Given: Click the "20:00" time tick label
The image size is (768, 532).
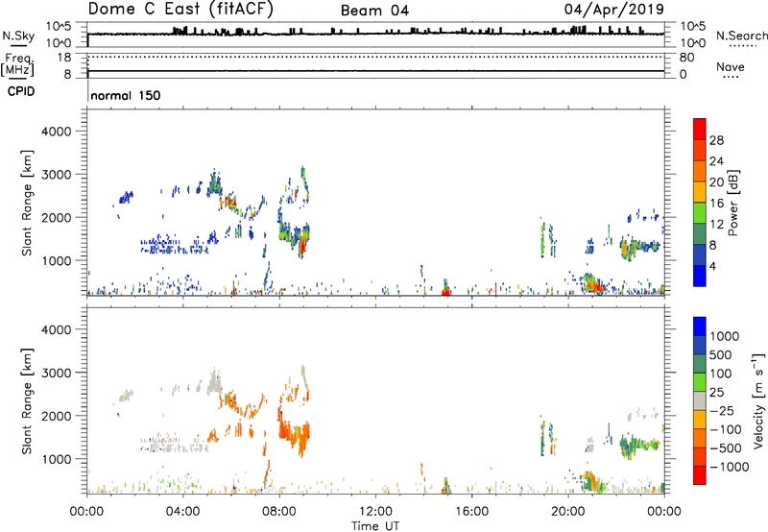Looking at the screenshot, I should tap(567, 512).
